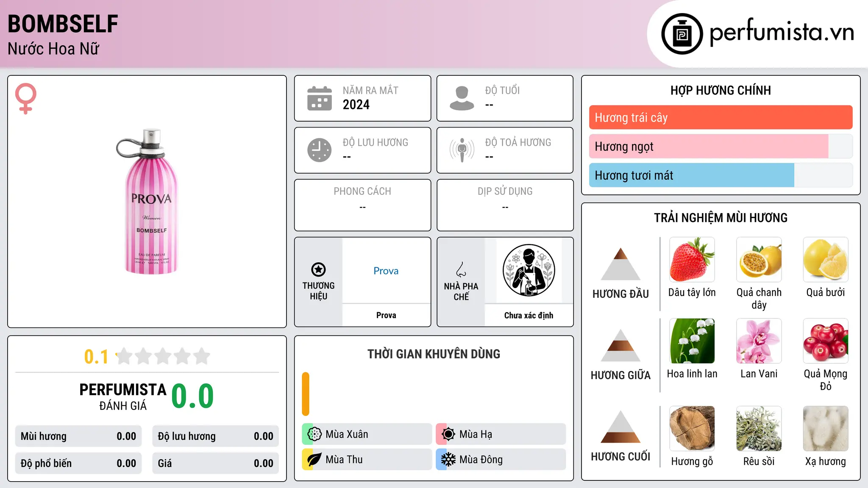Click the Độ phổ biến 0.00 score box
This screenshot has width=868, height=488.
point(78,463)
